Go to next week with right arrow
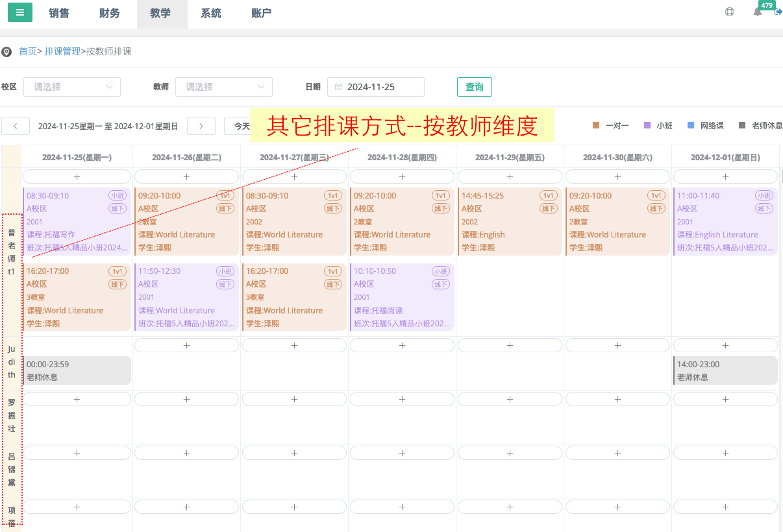 pyautogui.click(x=201, y=126)
